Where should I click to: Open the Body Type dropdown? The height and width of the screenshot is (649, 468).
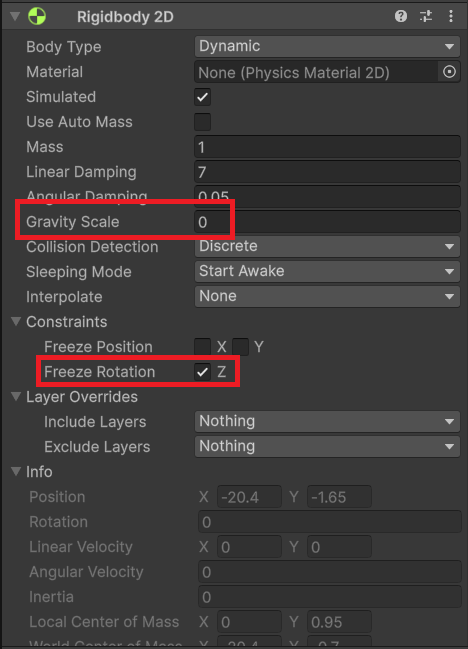327,46
